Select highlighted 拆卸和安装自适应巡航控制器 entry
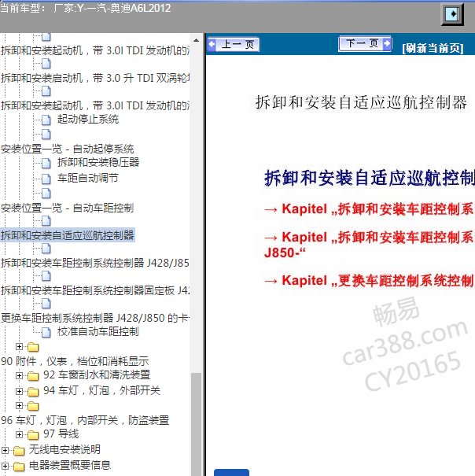475x476 pixels. [x=68, y=235]
